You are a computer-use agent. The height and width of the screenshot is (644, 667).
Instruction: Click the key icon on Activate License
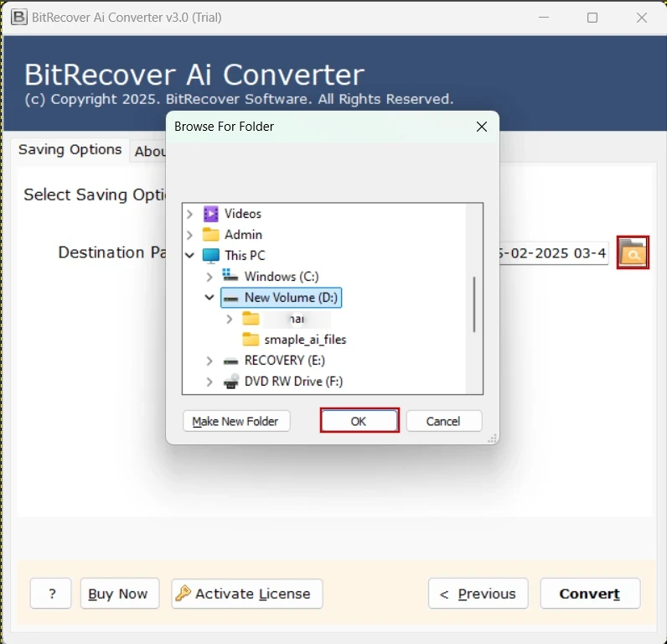pyautogui.click(x=184, y=593)
